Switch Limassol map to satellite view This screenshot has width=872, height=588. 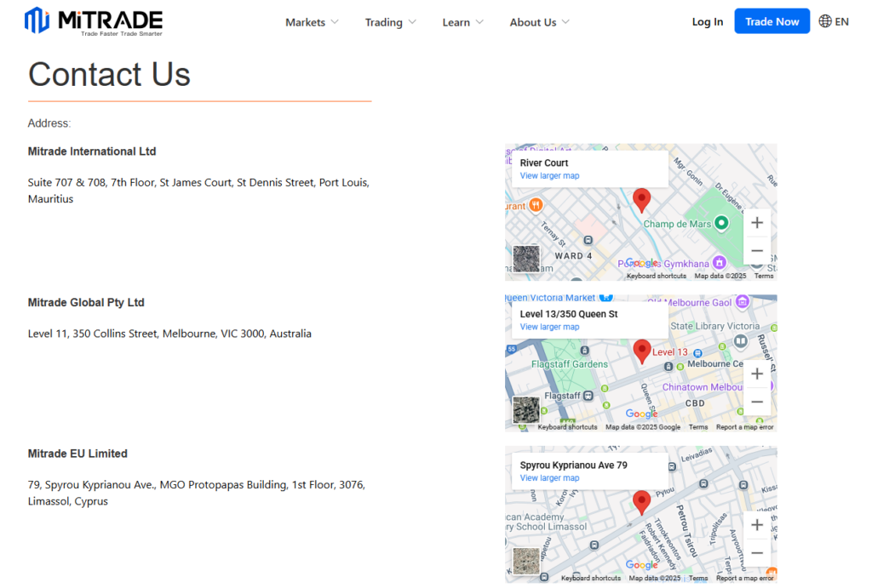pyautogui.click(x=526, y=562)
